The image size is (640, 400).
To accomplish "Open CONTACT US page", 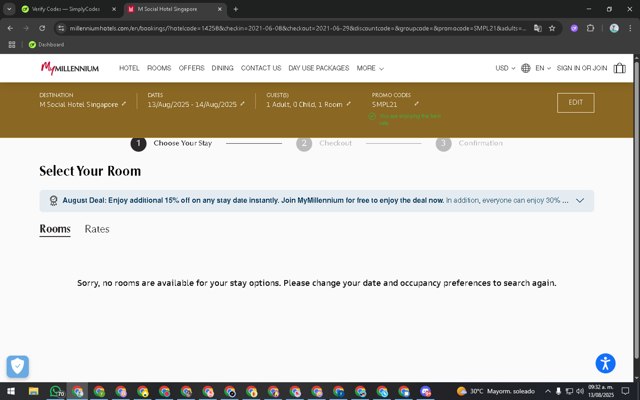I will (261, 68).
